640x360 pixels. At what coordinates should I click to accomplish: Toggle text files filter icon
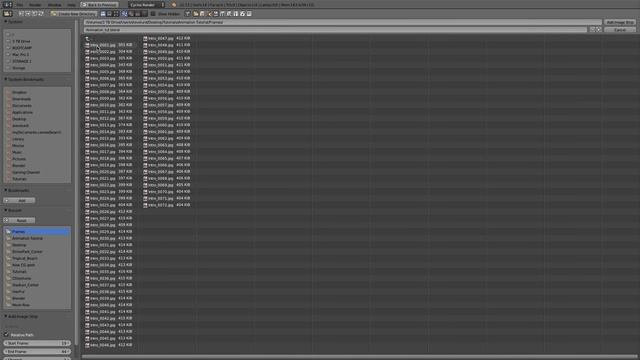(249, 13)
